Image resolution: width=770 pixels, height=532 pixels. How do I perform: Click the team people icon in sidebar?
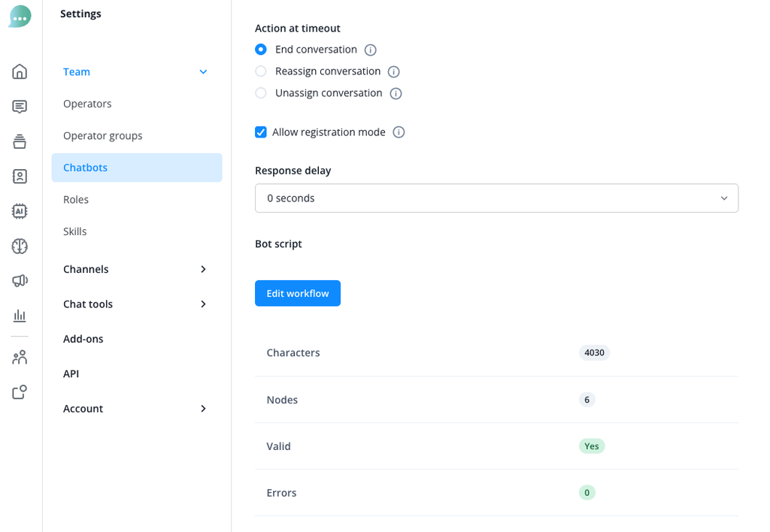20,358
